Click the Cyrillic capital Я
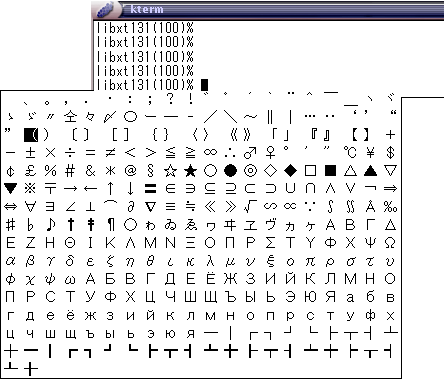 tap(330, 297)
